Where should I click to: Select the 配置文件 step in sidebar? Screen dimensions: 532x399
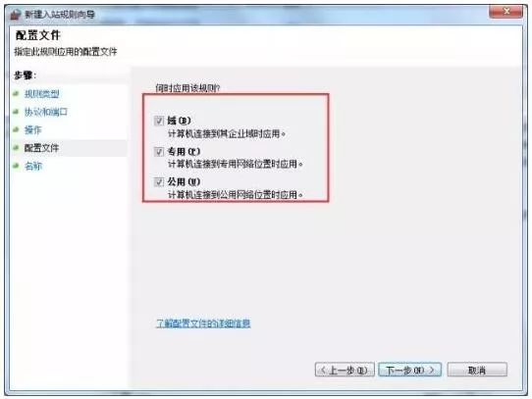pyautogui.click(x=42, y=148)
